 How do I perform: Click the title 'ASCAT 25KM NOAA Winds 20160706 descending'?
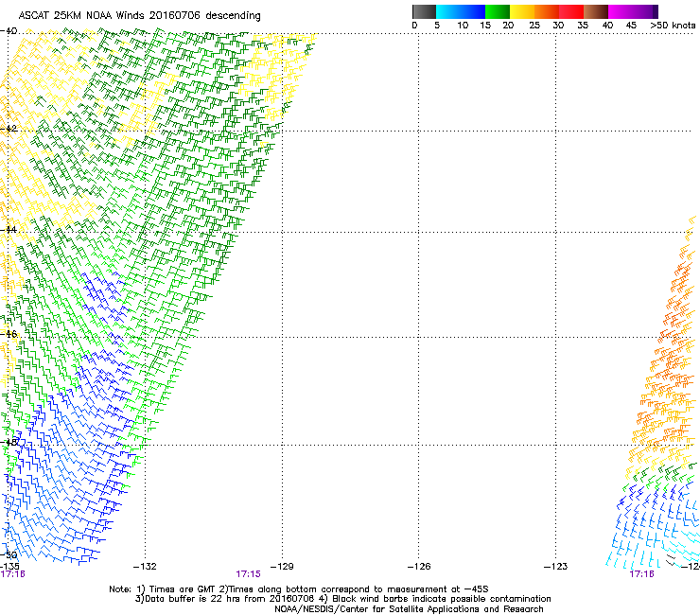coord(139,16)
